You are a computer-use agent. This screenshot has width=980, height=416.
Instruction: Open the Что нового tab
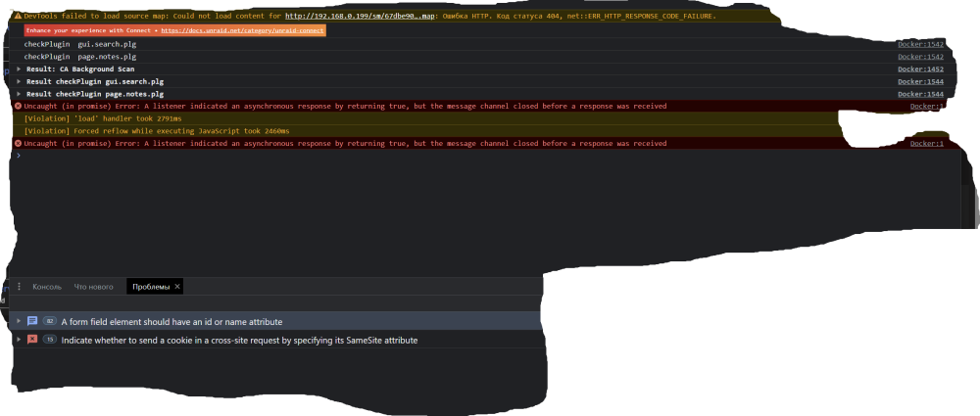coord(94,287)
